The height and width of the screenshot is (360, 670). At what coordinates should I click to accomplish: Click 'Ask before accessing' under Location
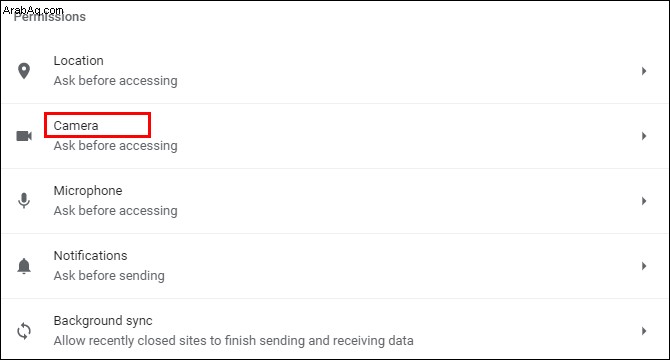[115, 81]
